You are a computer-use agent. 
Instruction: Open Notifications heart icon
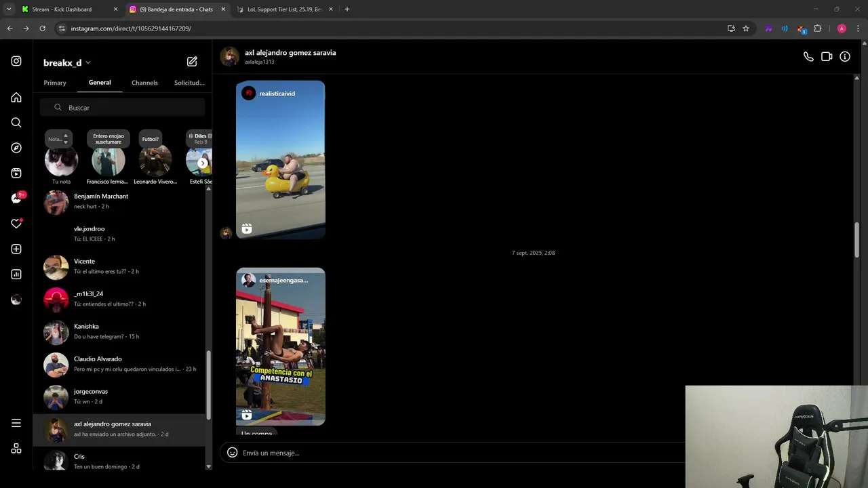coord(16,224)
